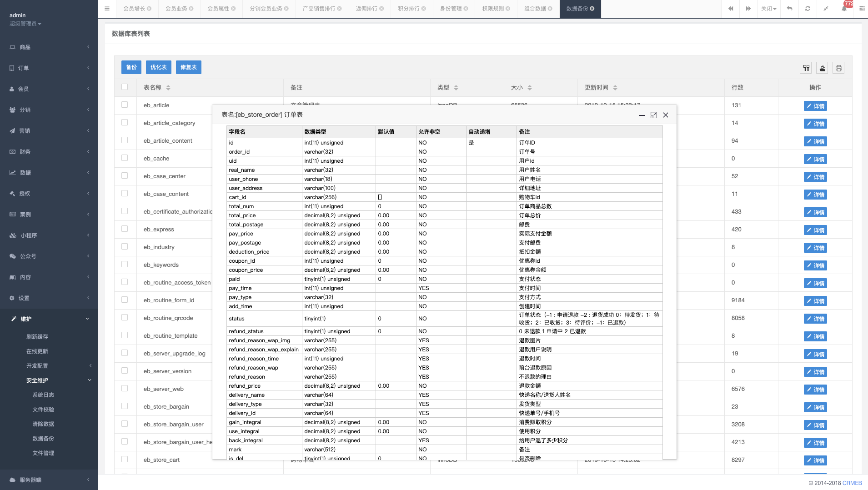Click the print icon in table toolbar
The height and width of the screenshot is (490, 868).
tap(838, 68)
